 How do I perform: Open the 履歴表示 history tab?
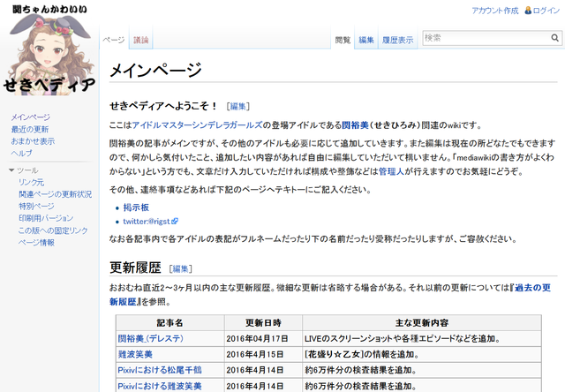pyautogui.click(x=397, y=40)
